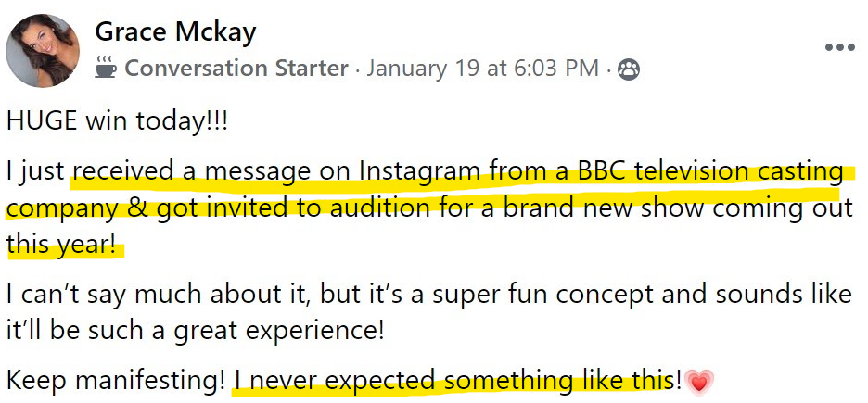
Task: Click the coffee cup badge icon
Action: point(106,68)
